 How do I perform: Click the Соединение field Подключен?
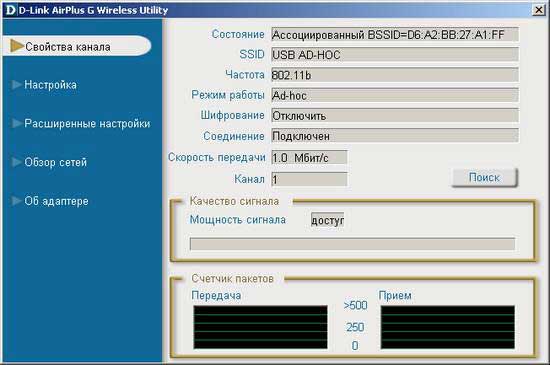pyautogui.click(x=395, y=136)
